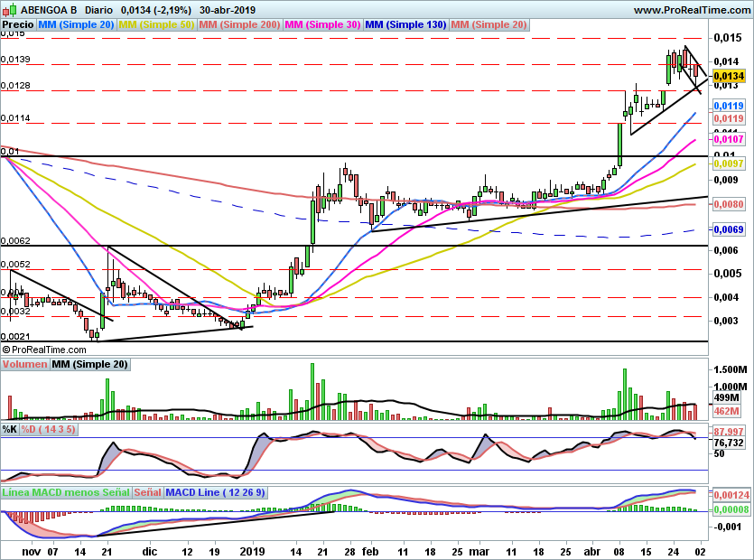754x560 pixels.
Task: Click the red 0,0119 moving average tag
Action: [729, 118]
